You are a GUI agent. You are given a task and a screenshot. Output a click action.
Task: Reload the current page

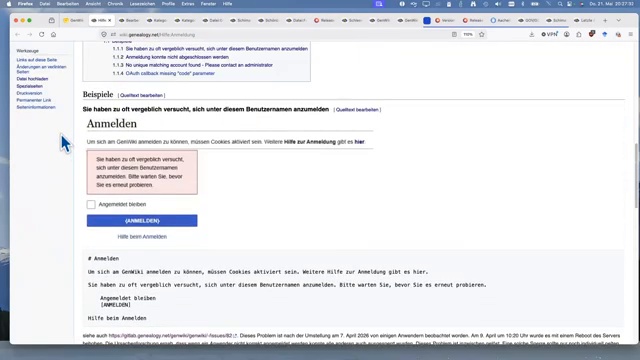click(x=42, y=35)
